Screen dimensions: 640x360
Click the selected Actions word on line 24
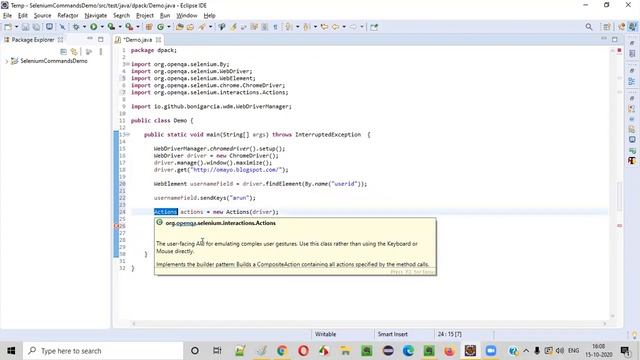(x=165, y=212)
